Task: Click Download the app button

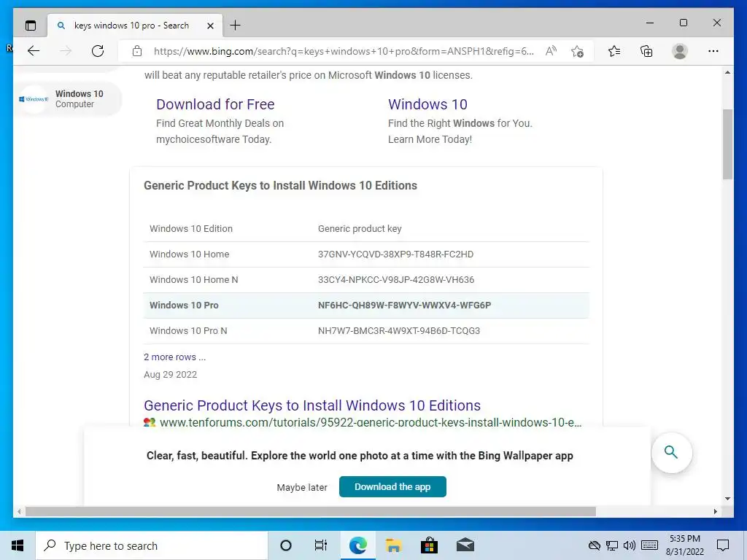Action: (392, 486)
